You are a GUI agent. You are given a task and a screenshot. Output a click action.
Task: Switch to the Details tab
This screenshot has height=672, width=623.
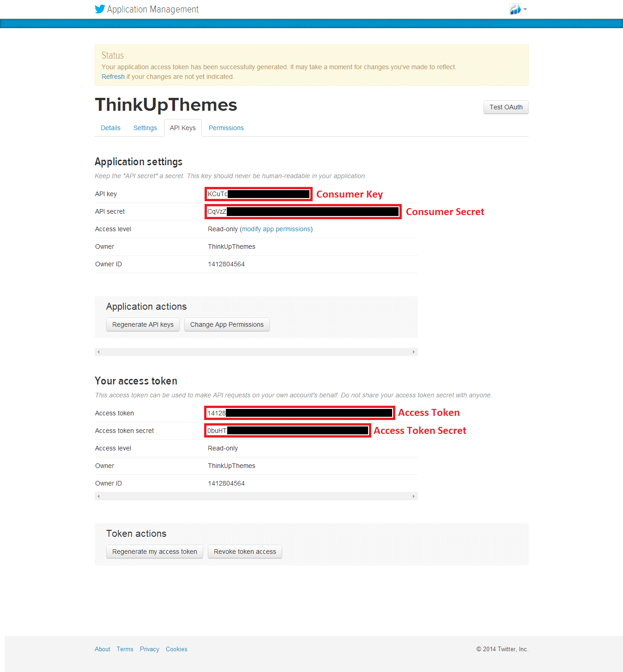pyautogui.click(x=110, y=128)
